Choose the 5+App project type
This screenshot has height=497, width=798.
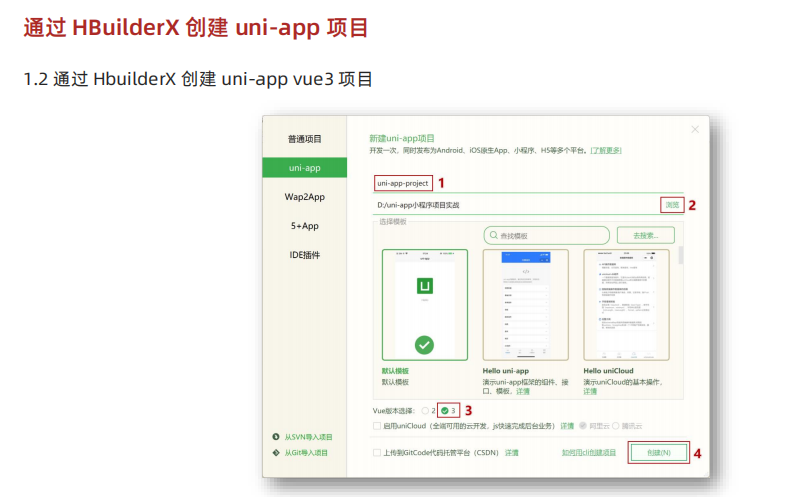tap(304, 226)
